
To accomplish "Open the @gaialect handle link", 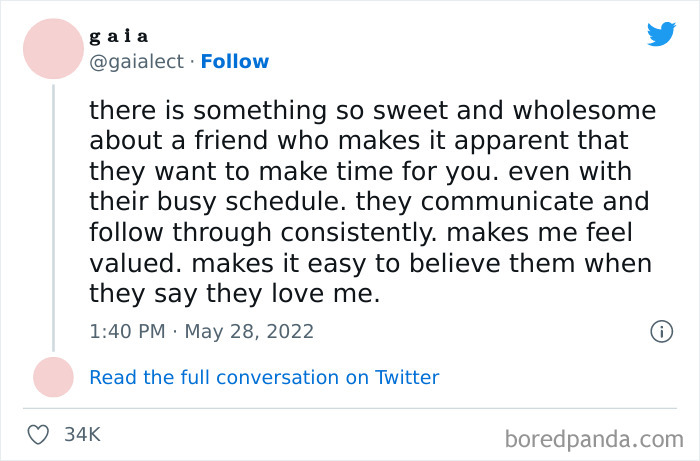I will click(x=137, y=61).
